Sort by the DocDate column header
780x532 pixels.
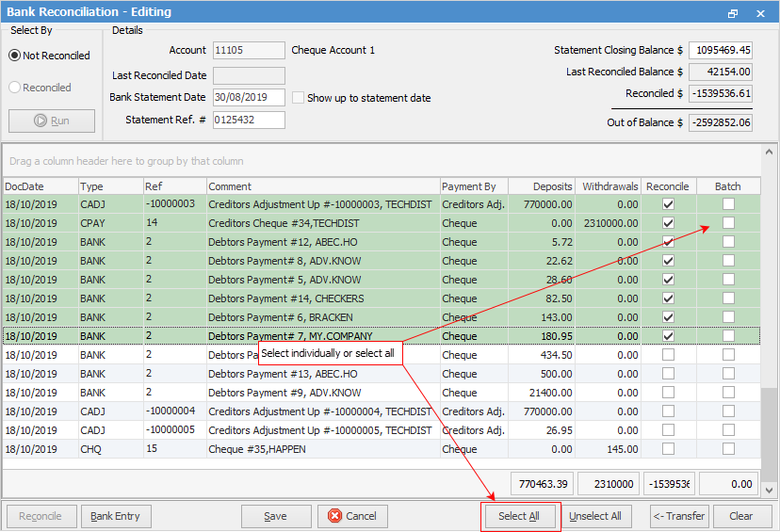point(40,186)
